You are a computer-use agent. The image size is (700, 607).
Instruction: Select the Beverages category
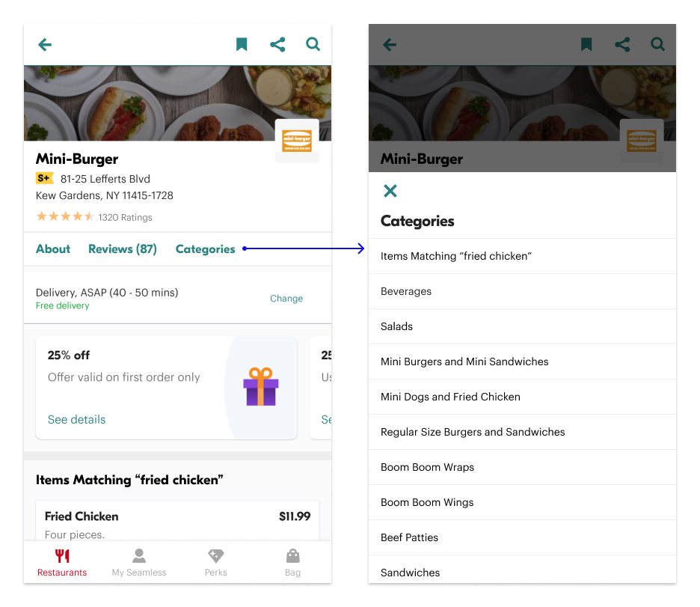point(522,291)
